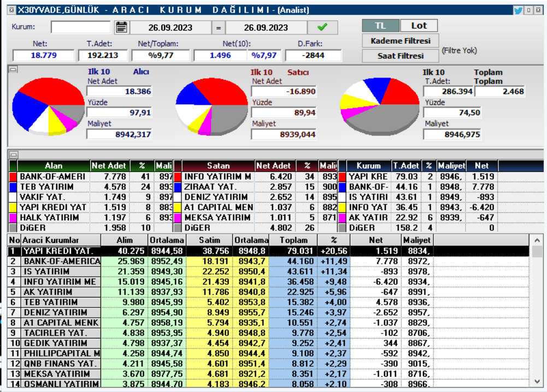Click the equals button between the dates
The height and width of the screenshot is (392, 547).
219,27
